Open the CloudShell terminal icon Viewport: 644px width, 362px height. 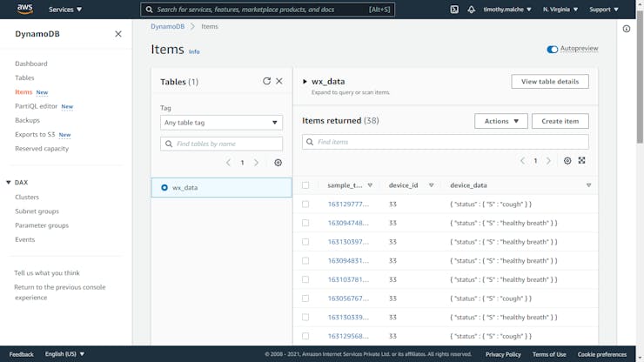pyautogui.click(x=454, y=10)
